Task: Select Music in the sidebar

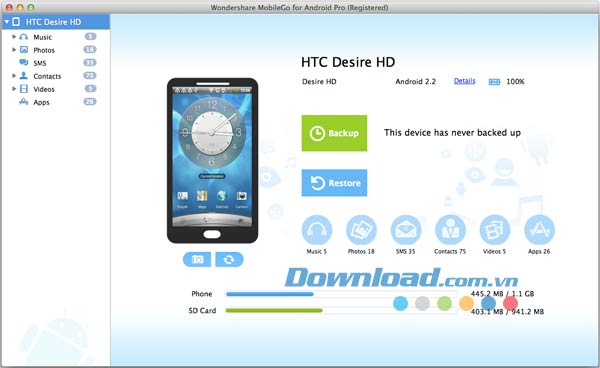Action: (x=42, y=37)
